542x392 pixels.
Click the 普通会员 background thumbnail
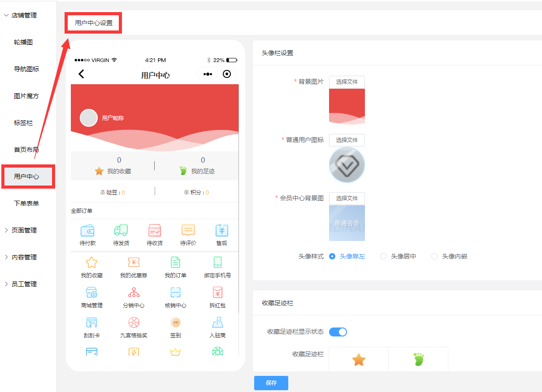[x=347, y=223]
